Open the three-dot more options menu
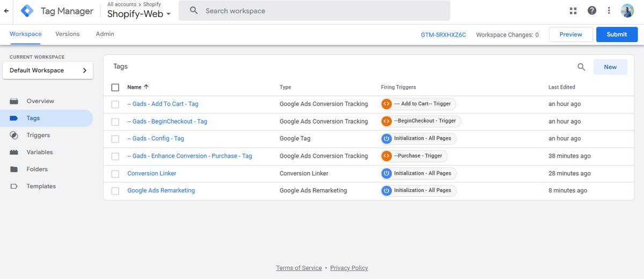This screenshot has height=279, width=644. coord(609,11)
